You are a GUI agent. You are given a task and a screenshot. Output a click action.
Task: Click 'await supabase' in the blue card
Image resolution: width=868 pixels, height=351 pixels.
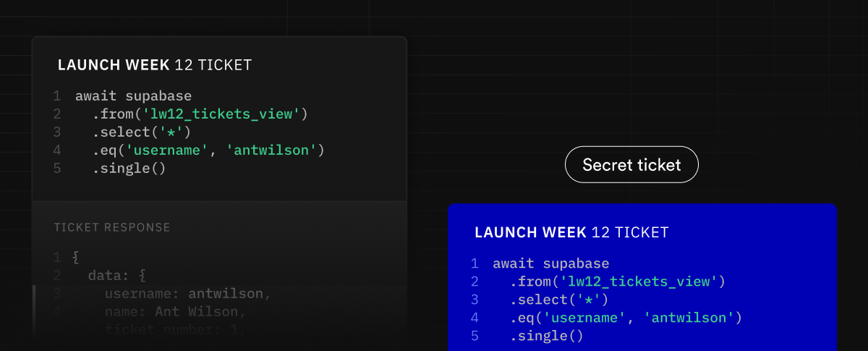[x=551, y=263]
